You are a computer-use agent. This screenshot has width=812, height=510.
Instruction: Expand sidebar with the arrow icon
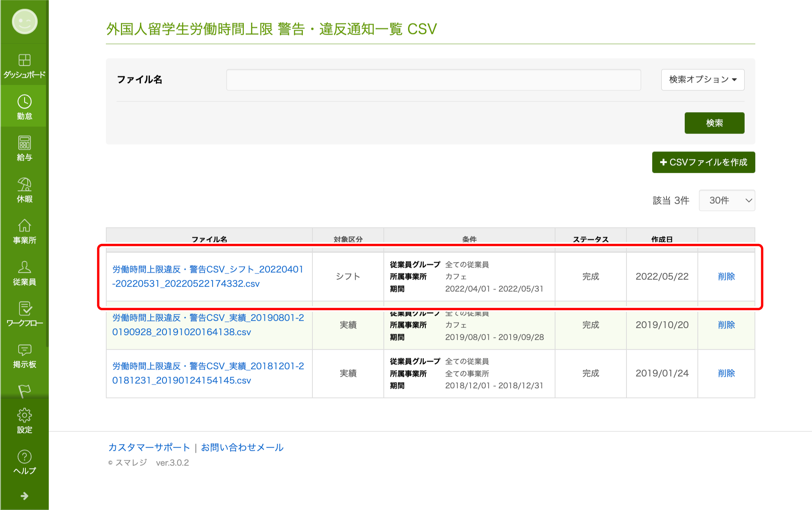25,496
